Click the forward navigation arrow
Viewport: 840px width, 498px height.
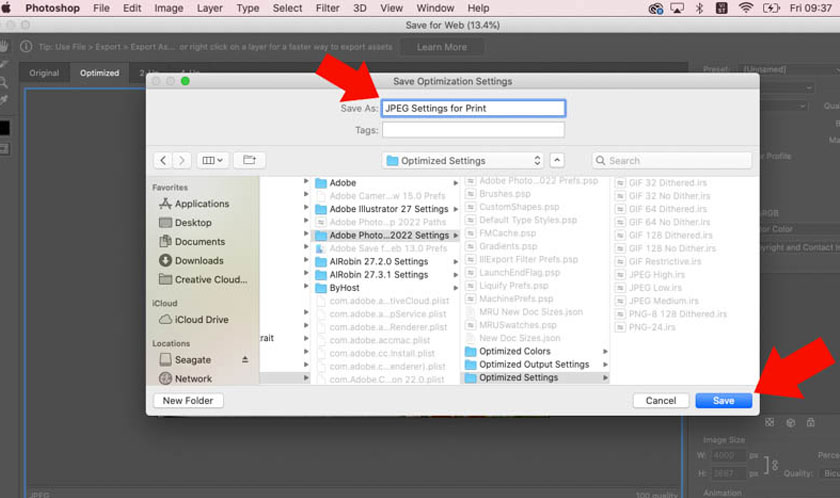(x=182, y=160)
